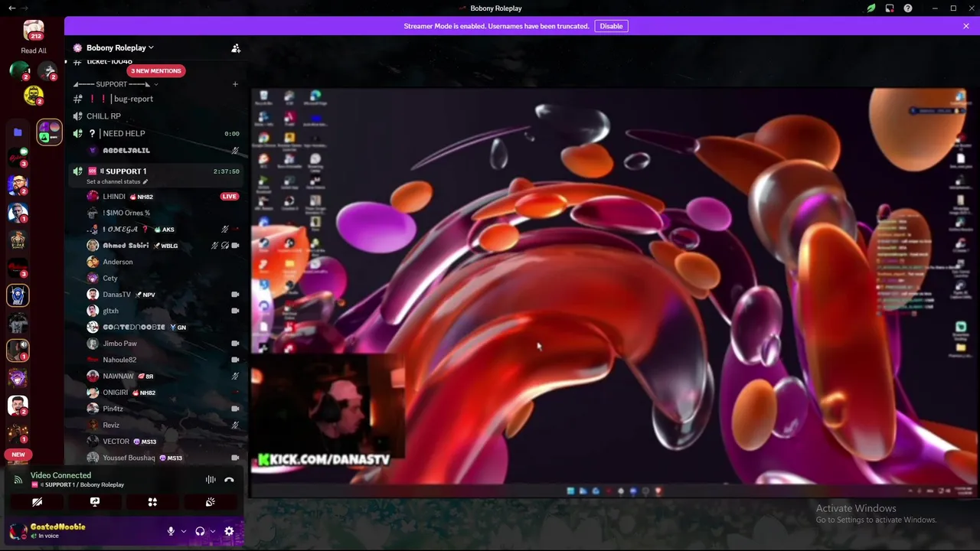Screen dimensions: 980x551
Task: Select voice member DanasTV
Action: [162, 295]
